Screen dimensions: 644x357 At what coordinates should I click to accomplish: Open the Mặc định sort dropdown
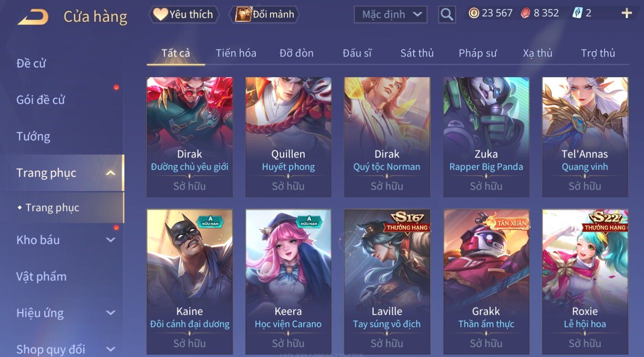pyautogui.click(x=391, y=15)
